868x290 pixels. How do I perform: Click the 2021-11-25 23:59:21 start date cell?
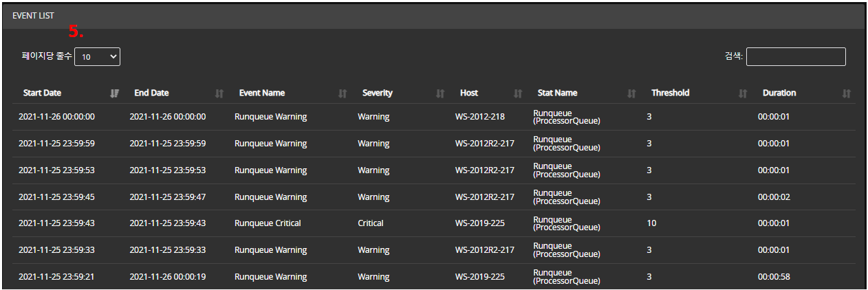(56, 277)
